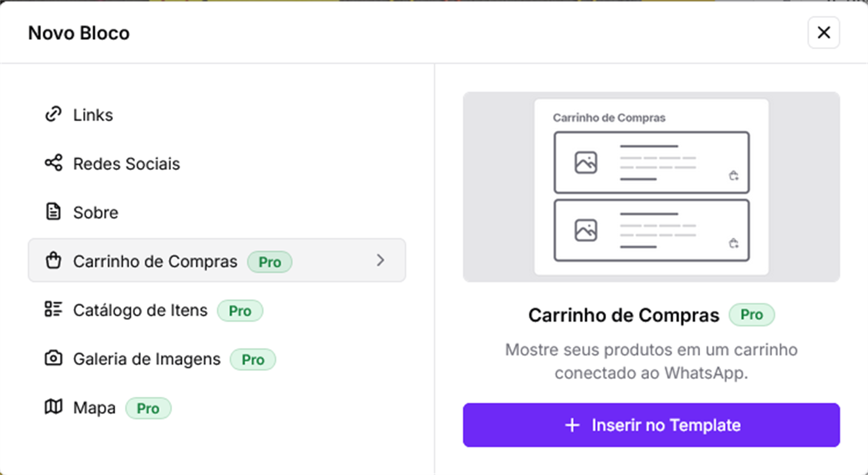
Task: Close the Novo Bloco dialog
Action: pyautogui.click(x=824, y=33)
